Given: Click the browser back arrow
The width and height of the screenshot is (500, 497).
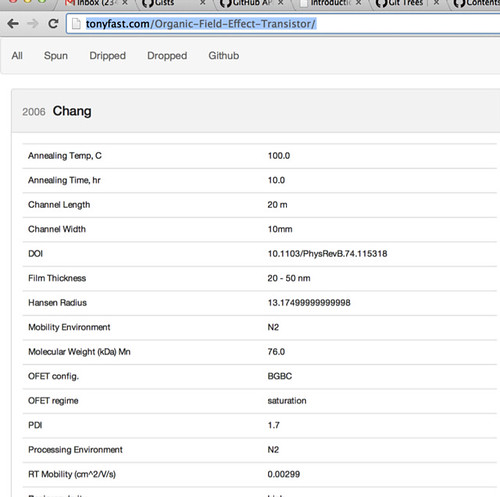Looking at the screenshot, I should (x=13, y=24).
